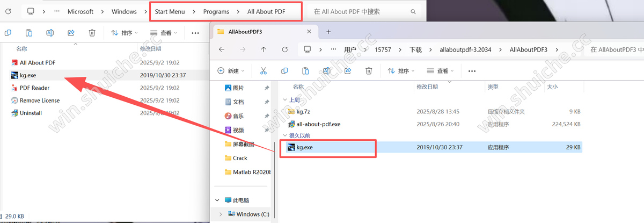Click the Delete trash icon in AllAboutPDF3 window
This screenshot has height=223, width=644.
(369, 71)
